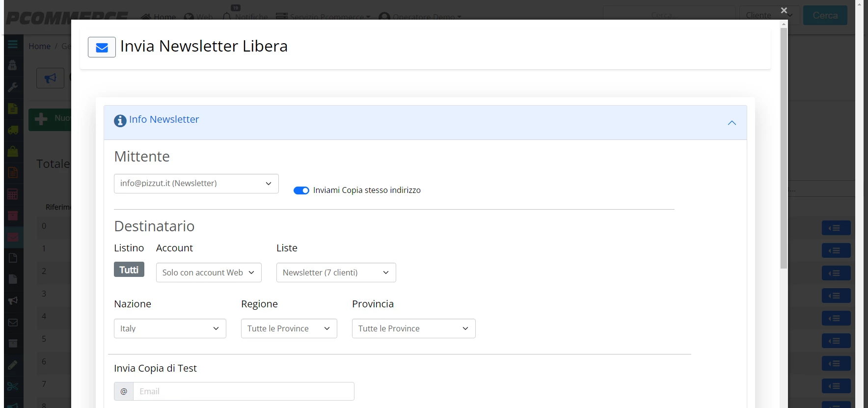Click the pencil icon in the background sidebar
The height and width of the screenshot is (408, 868).
(13, 365)
